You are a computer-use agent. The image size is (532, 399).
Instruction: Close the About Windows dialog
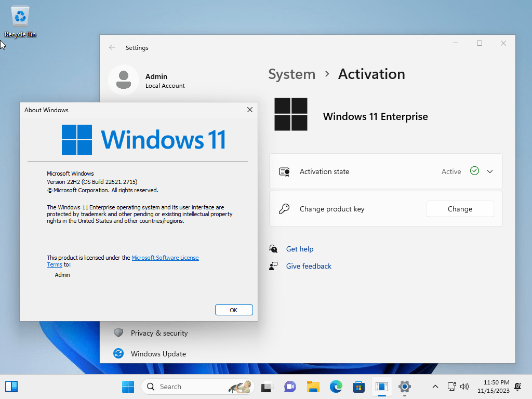(x=250, y=110)
